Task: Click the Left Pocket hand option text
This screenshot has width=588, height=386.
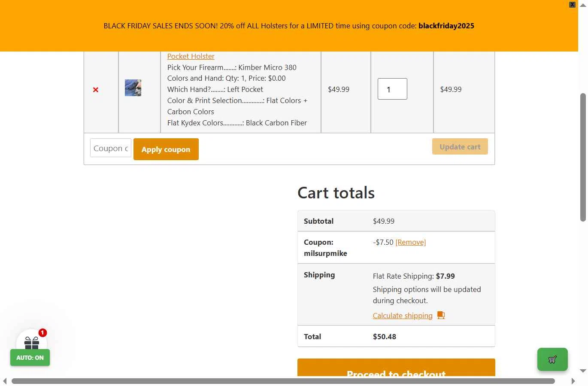Action: tap(215, 89)
